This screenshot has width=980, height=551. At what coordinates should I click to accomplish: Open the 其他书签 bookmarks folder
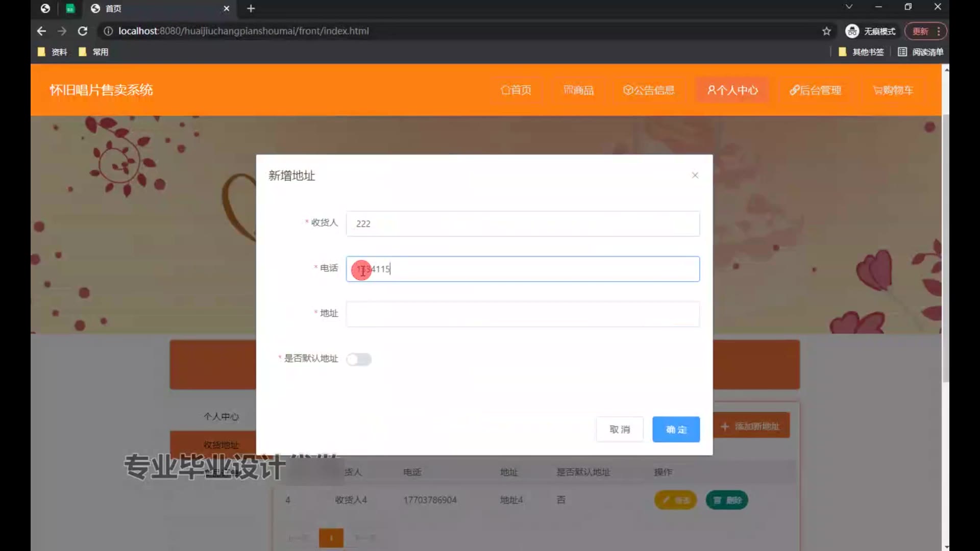(862, 52)
